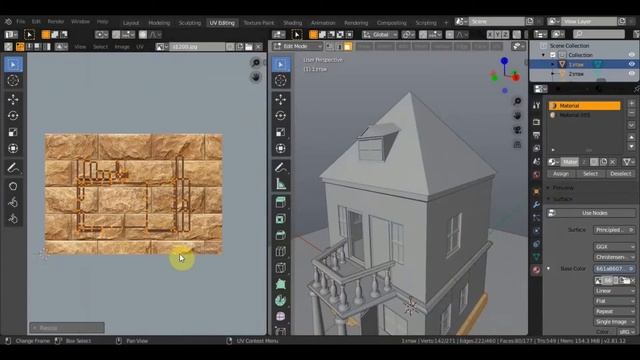The width and height of the screenshot is (640, 360).
Task: Enable vertex select mode in 3D viewport
Action: tap(330, 47)
